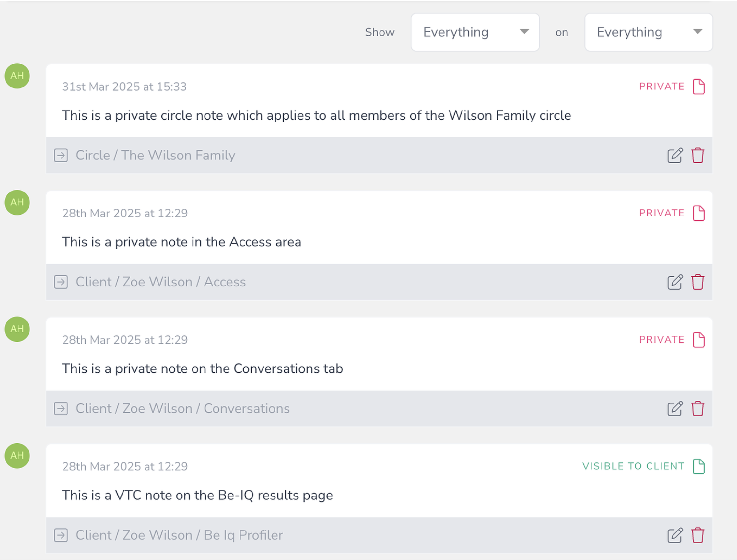This screenshot has height=560, width=737.
Task: Go to Client / Zoe Wilson / Access
Action: pos(161,282)
